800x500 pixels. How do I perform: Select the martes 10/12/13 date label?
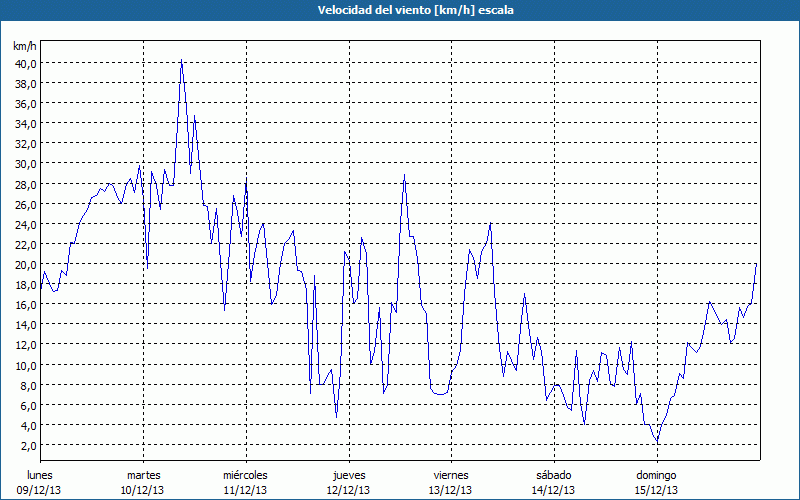tap(143, 482)
